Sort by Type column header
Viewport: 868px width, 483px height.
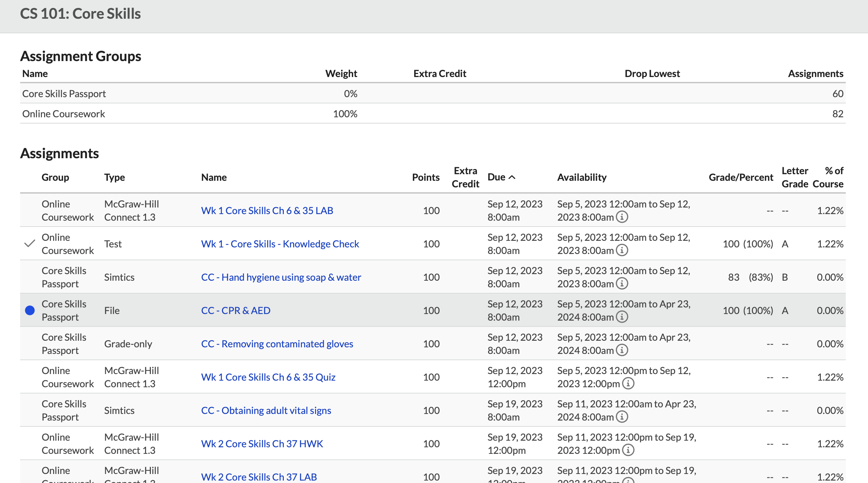114,177
